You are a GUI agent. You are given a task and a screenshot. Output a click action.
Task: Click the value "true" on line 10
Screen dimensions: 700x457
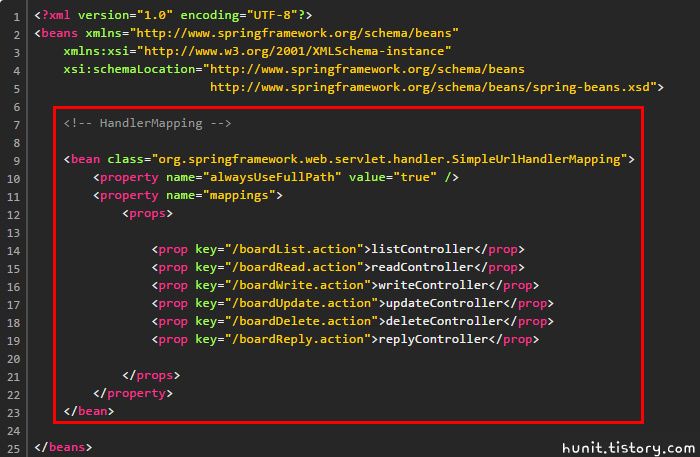tap(415, 177)
